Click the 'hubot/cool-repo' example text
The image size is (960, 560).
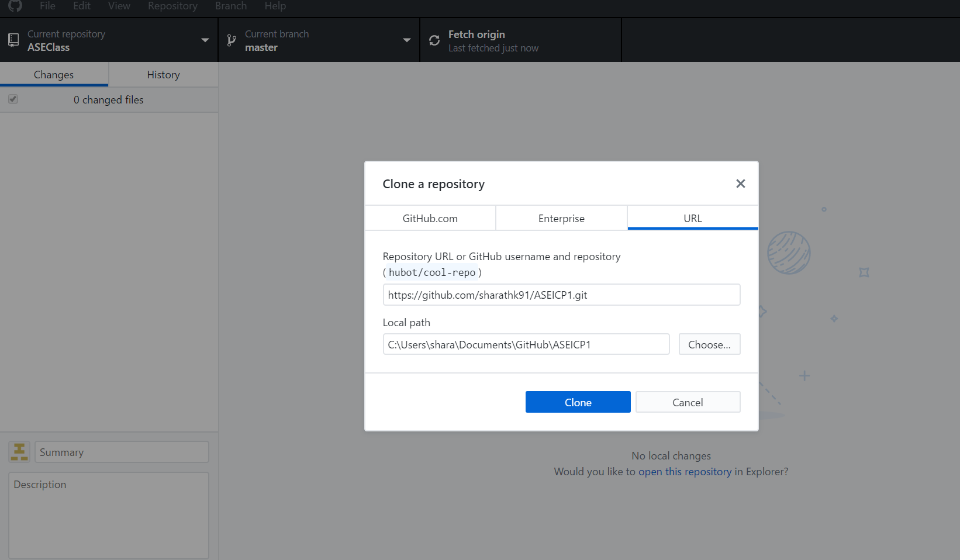click(x=432, y=272)
